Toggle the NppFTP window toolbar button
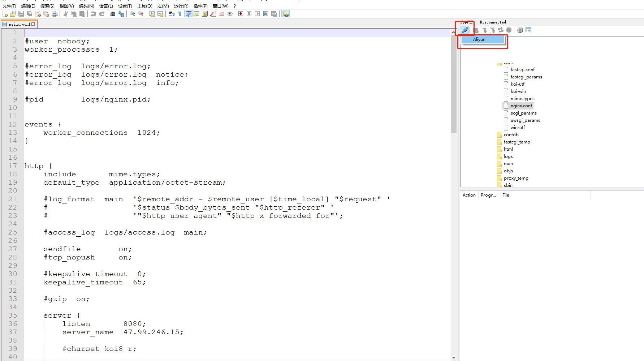This screenshot has width=644, height=361. pos(286,14)
